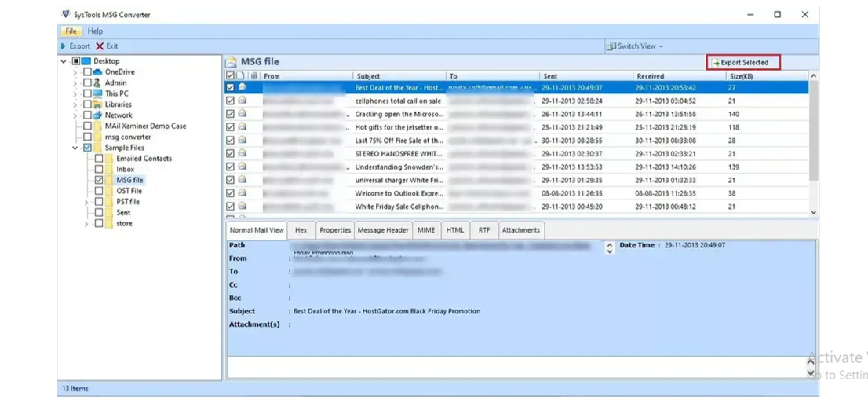Screen dimensions: 868x403
Task: Click envelope icon of Cracking open the Microso row
Action: coord(242,114)
